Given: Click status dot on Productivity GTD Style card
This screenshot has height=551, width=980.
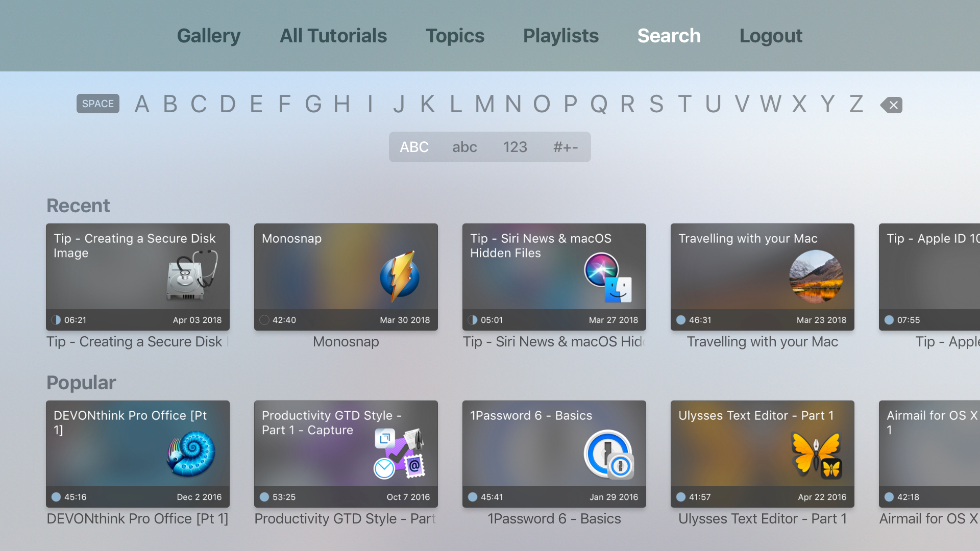Looking at the screenshot, I should pos(264,497).
